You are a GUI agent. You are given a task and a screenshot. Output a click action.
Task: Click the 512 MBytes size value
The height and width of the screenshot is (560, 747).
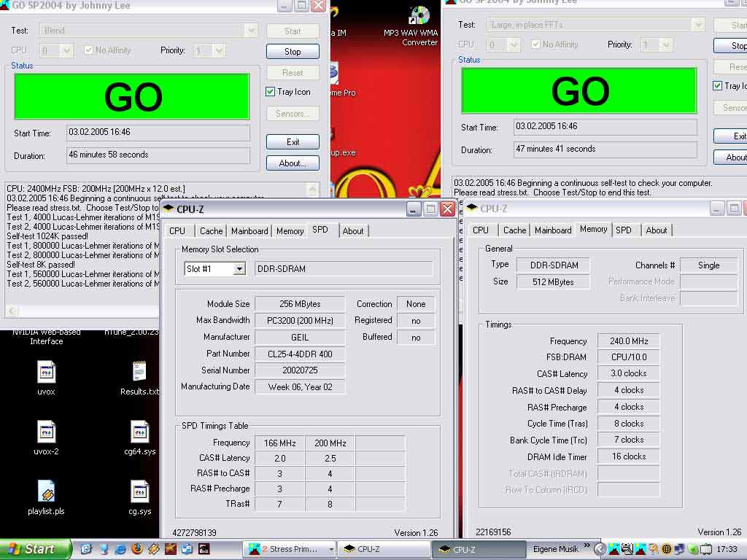point(553,282)
